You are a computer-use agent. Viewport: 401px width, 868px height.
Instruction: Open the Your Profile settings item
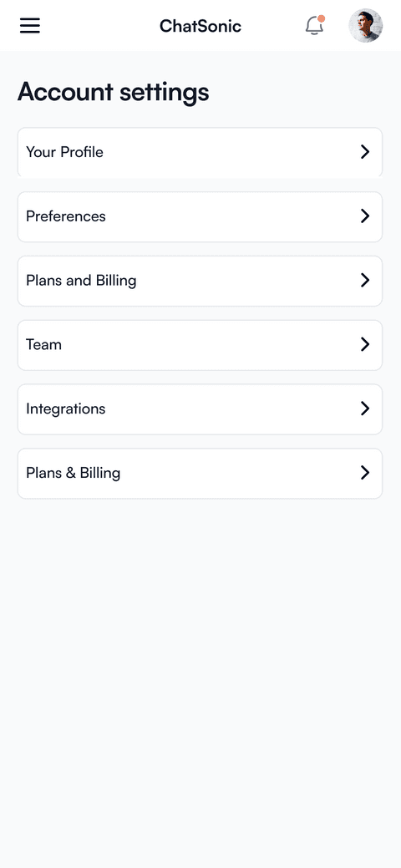(200, 152)
